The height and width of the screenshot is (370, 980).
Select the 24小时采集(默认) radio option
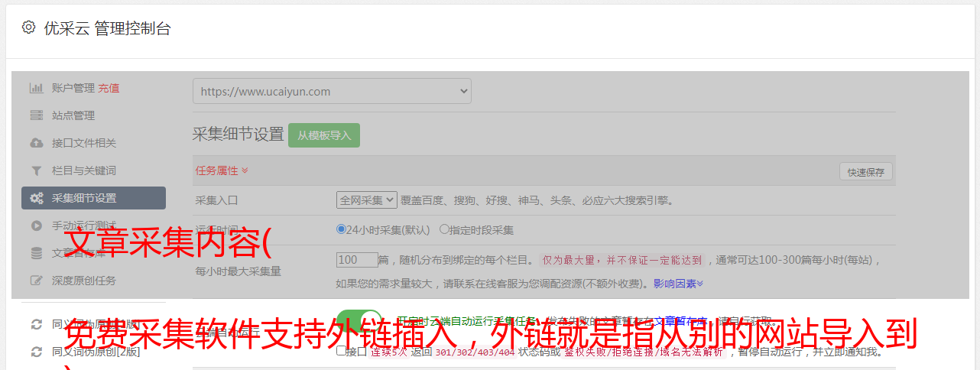click(341, 229)
